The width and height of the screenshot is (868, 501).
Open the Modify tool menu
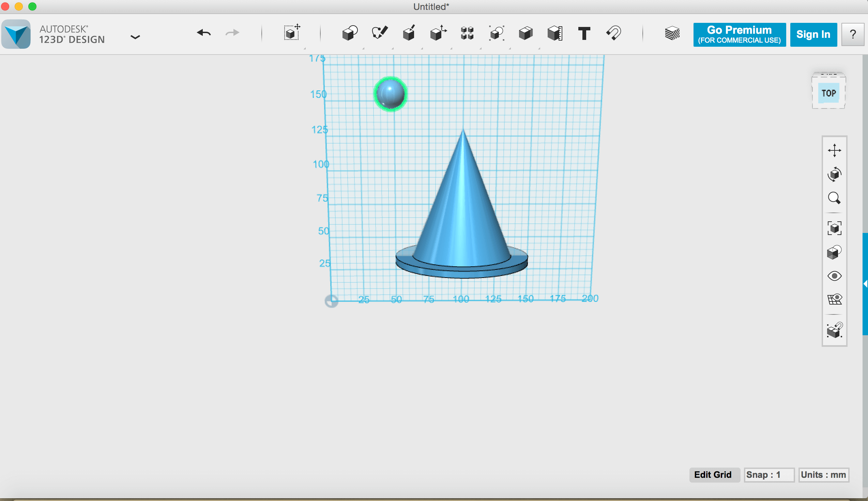click(x=438, y=33)
